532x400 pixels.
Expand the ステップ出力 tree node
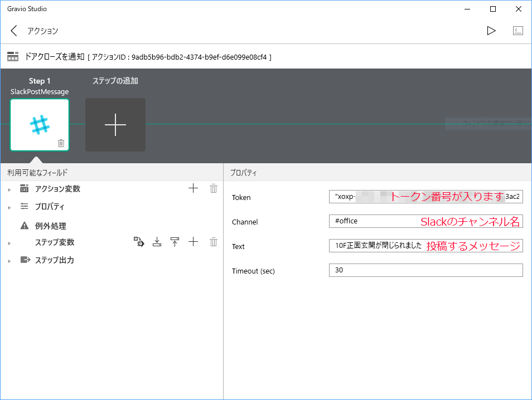[x=9, y=261]
